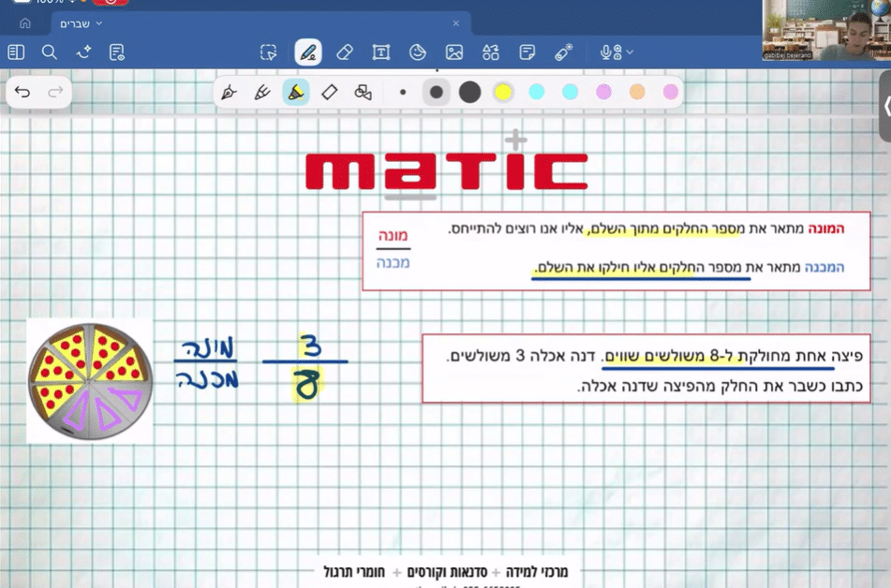This screenshot has width=891, height=588.
Task: Expand the right side panel handle
Action: (886, 106)
